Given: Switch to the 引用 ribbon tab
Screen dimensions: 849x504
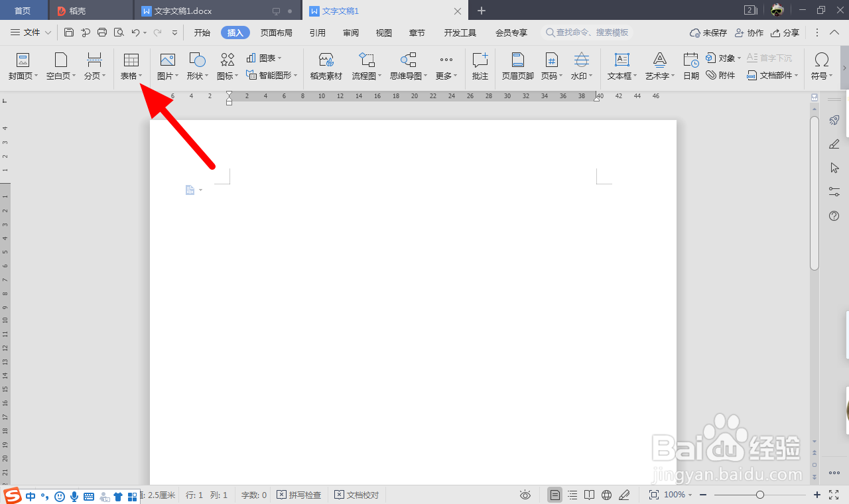Looking at the screenshot, I should click(x=317, y=32).
